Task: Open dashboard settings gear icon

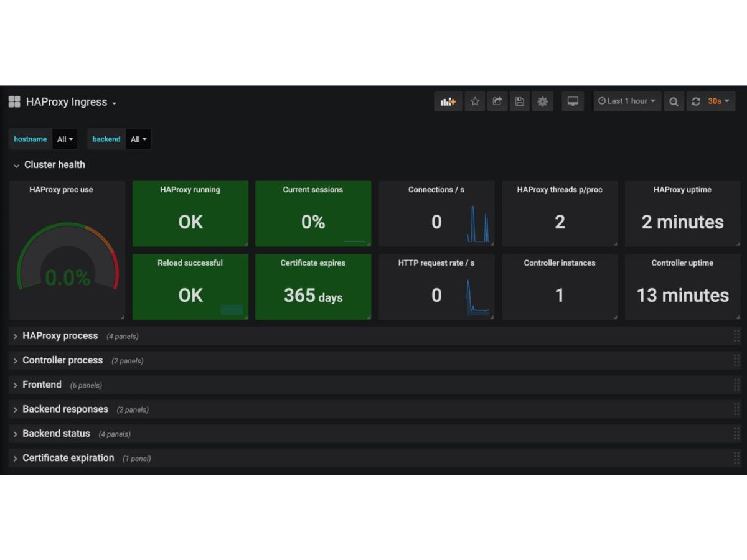Action: 543,101
